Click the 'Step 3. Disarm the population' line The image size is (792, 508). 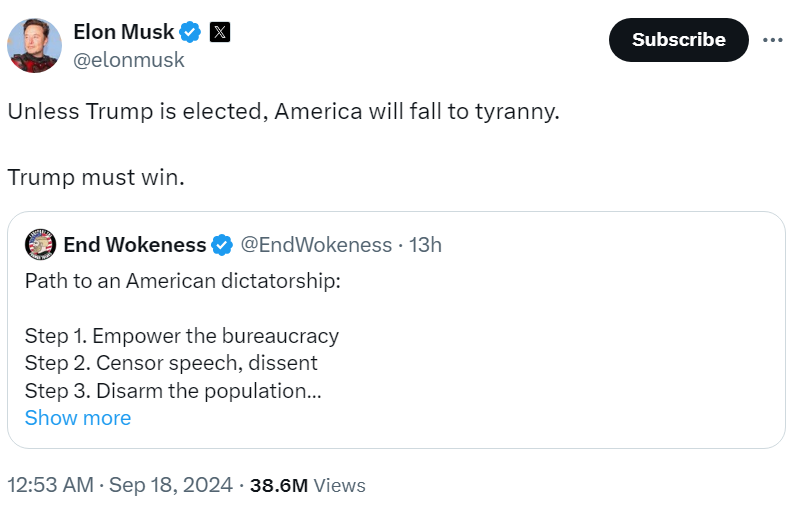pos(172,391)
